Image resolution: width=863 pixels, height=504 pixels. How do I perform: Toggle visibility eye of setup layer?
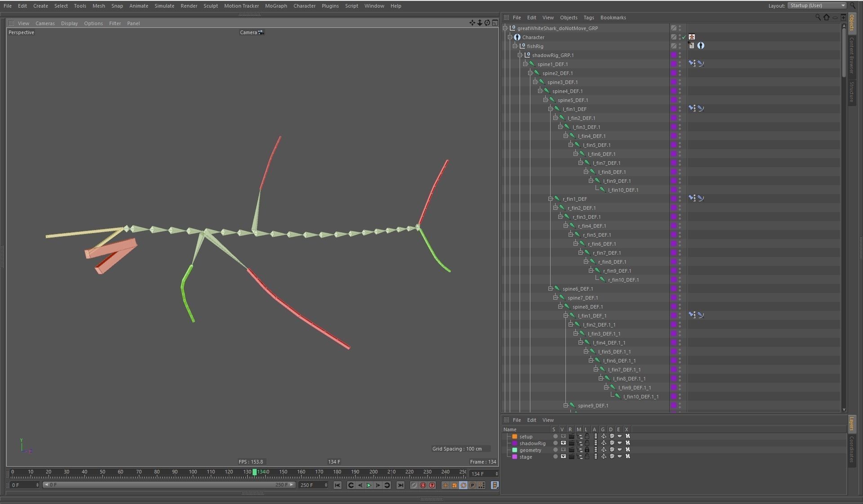pos(563,437)
